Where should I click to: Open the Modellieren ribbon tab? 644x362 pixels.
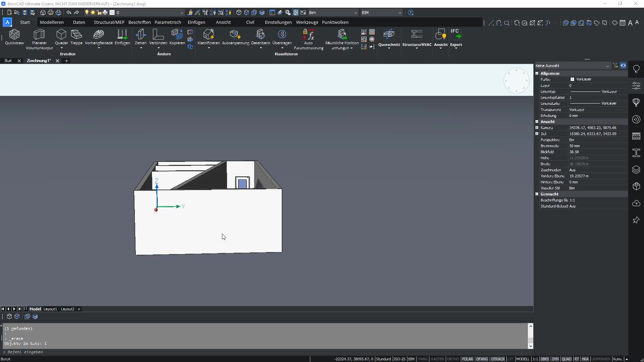[52, 22]
